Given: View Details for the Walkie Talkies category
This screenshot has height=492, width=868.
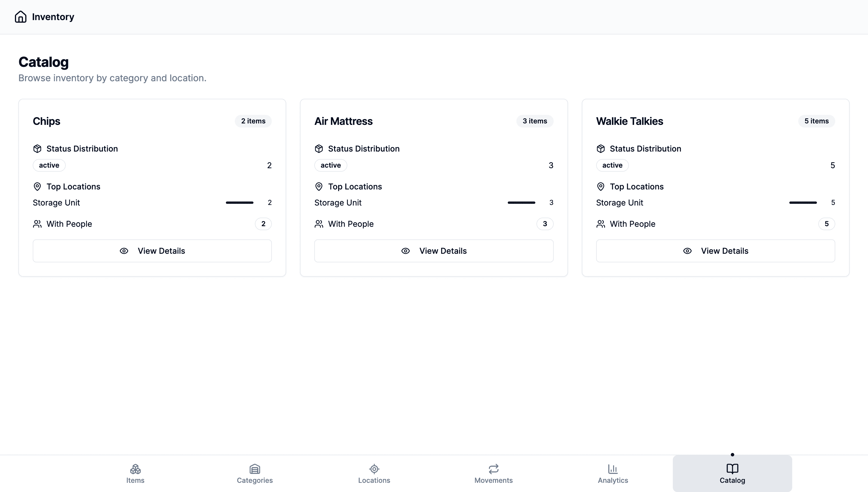Looking at the screenshot, I should tap(715, 251).
